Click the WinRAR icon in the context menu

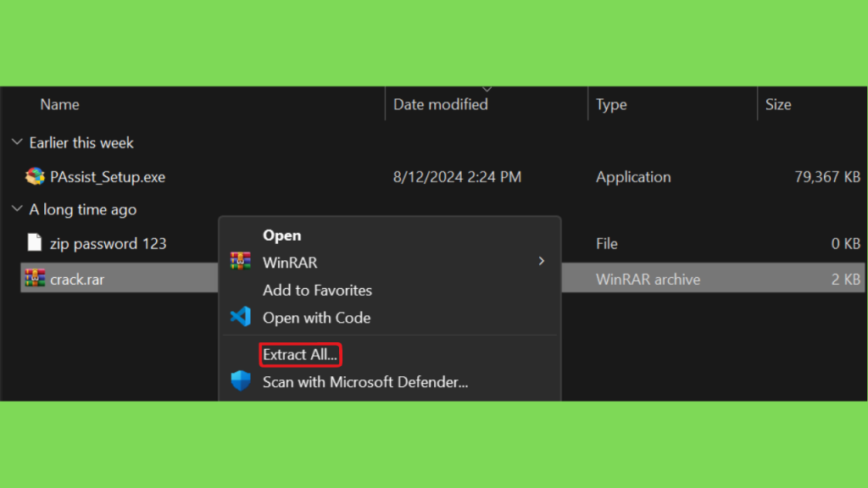[x=240, y=261]
